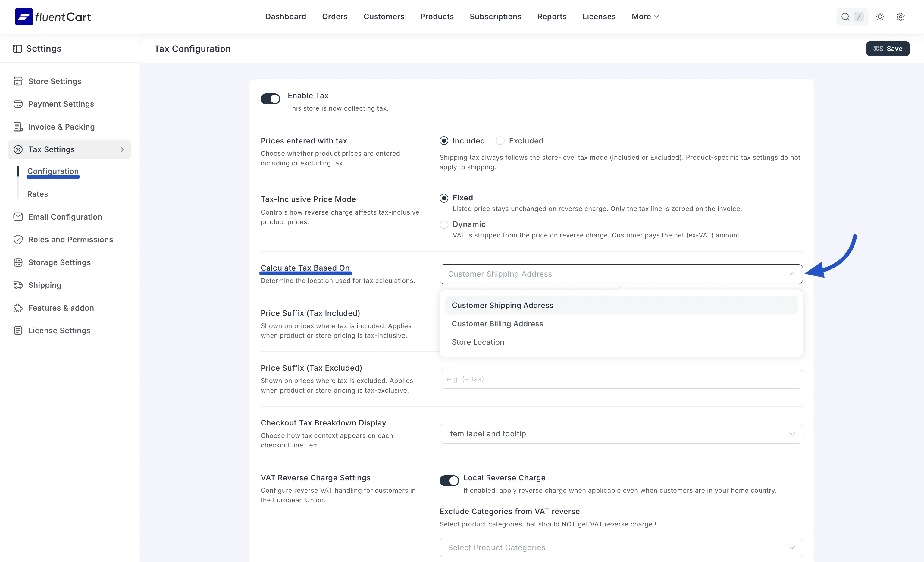
Task: Switch theme using the sun icon
Action: click(x=880, y=17)
